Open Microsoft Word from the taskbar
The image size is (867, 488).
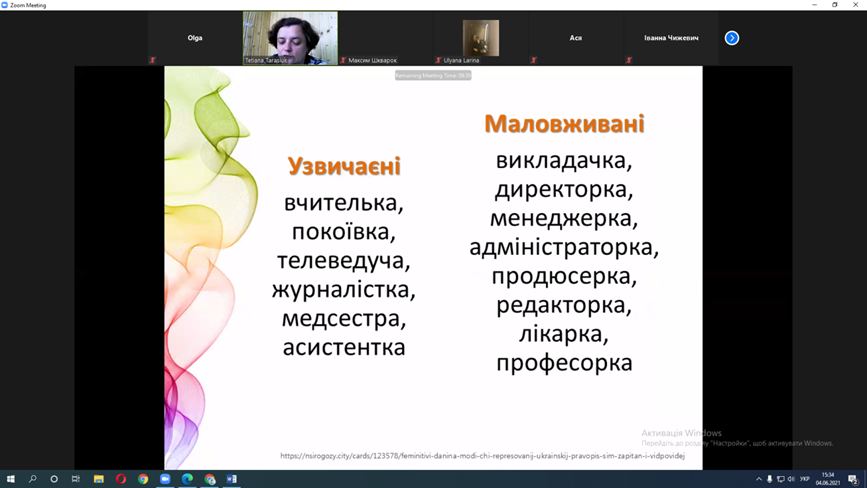(x=230, y=479)
